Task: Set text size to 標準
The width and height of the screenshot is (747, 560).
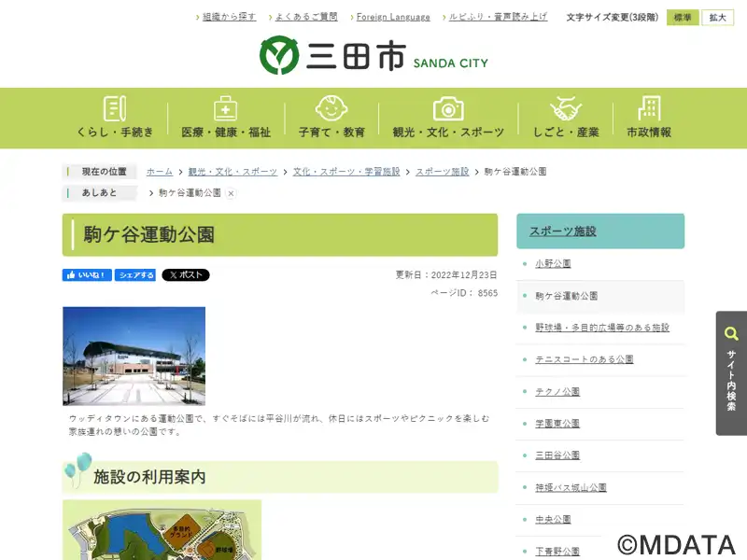Action: 683,18
